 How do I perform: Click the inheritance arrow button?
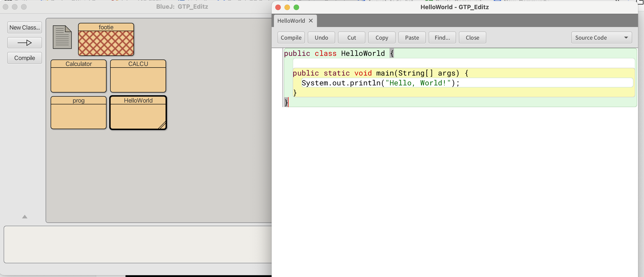point(25,43)
